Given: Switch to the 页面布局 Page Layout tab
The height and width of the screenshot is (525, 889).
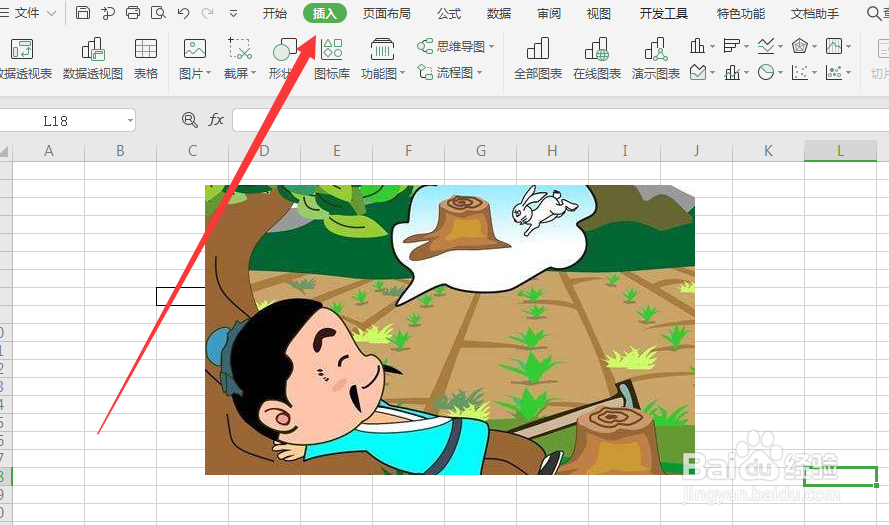Looking at the screenshot, I should click(387, 13).
